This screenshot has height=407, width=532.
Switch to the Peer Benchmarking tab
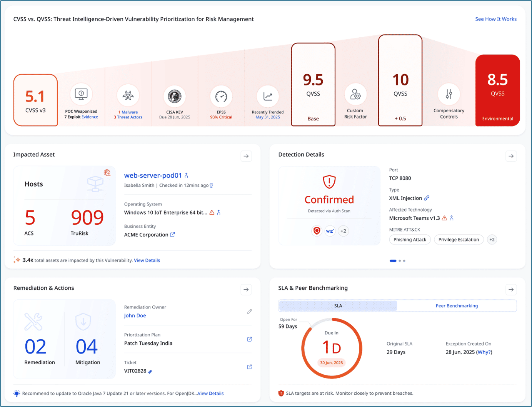tap(457, 306)
